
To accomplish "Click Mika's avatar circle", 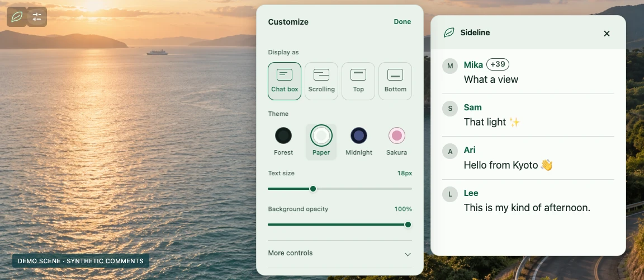I will pos(450,66).
